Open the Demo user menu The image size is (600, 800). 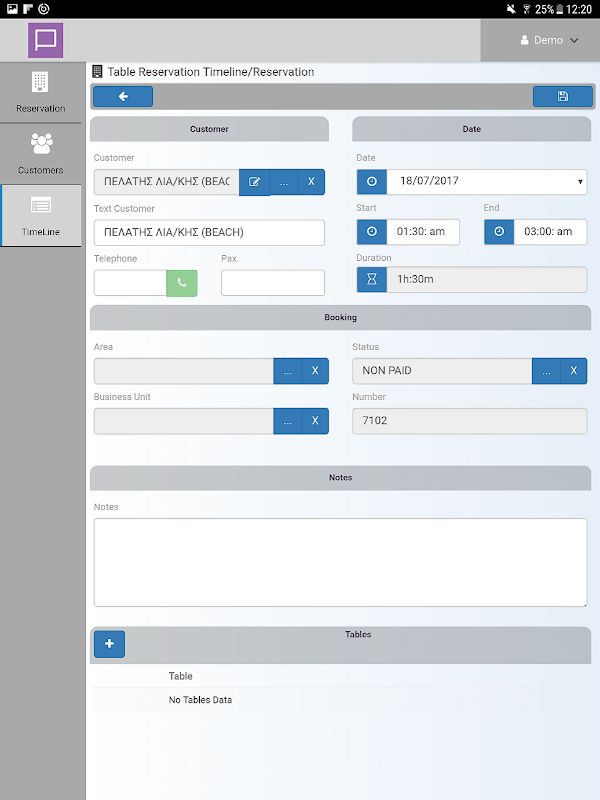549,40
